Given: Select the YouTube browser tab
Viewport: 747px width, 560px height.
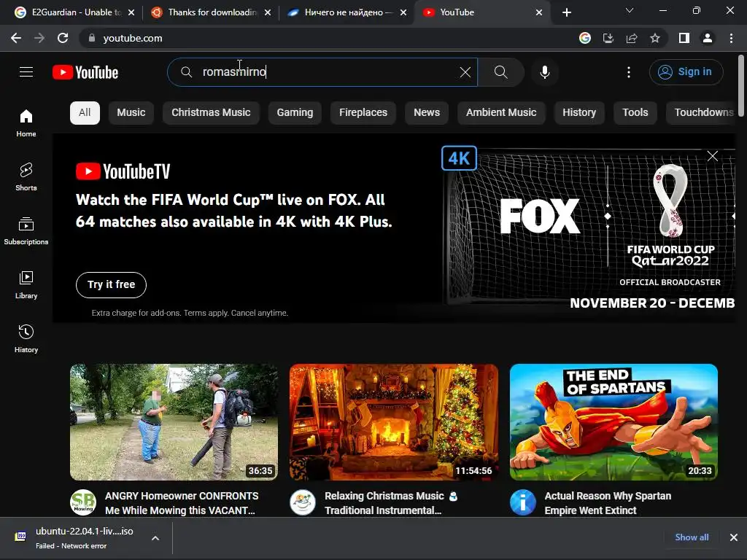Looking at the screenshot, I should (481, 12).
